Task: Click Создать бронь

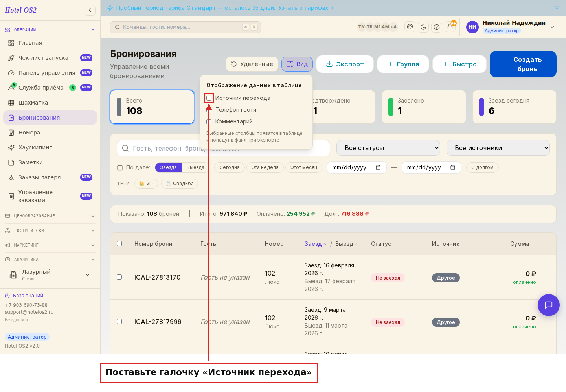Action: 523,64
